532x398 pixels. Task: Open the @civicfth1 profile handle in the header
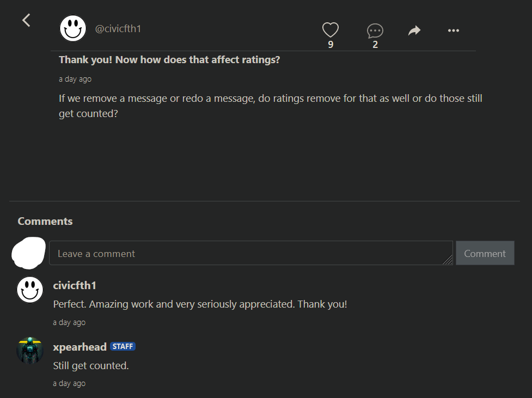[x=118, y=29]
